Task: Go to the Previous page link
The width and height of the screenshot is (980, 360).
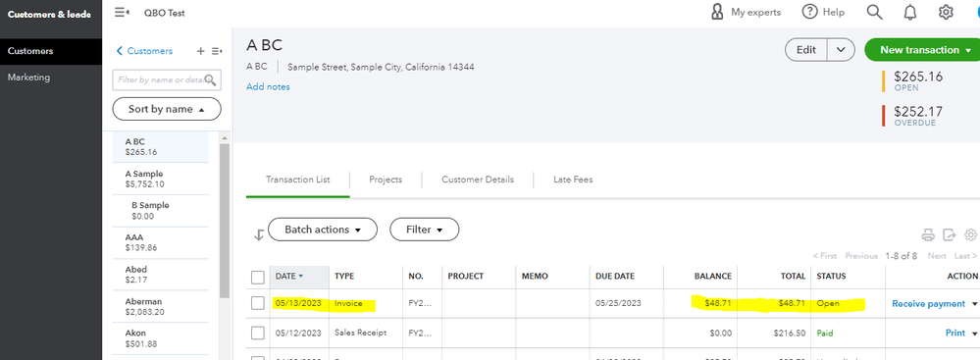Action: (x=861, y=256)
